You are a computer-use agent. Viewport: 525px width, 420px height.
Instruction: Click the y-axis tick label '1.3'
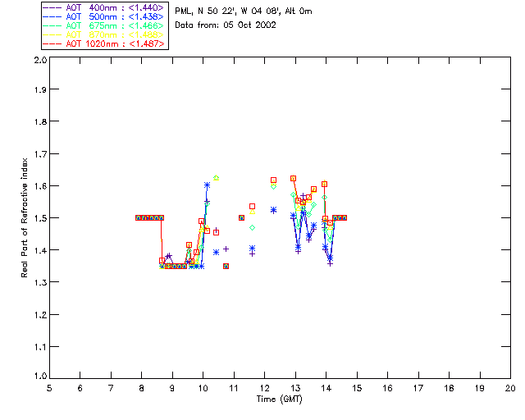(40, 282)
